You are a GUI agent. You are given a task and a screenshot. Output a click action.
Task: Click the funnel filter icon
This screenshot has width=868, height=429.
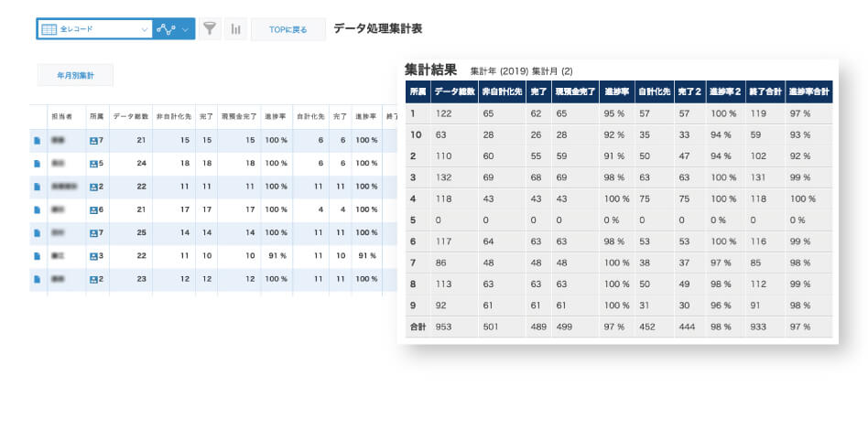(210, 28)
